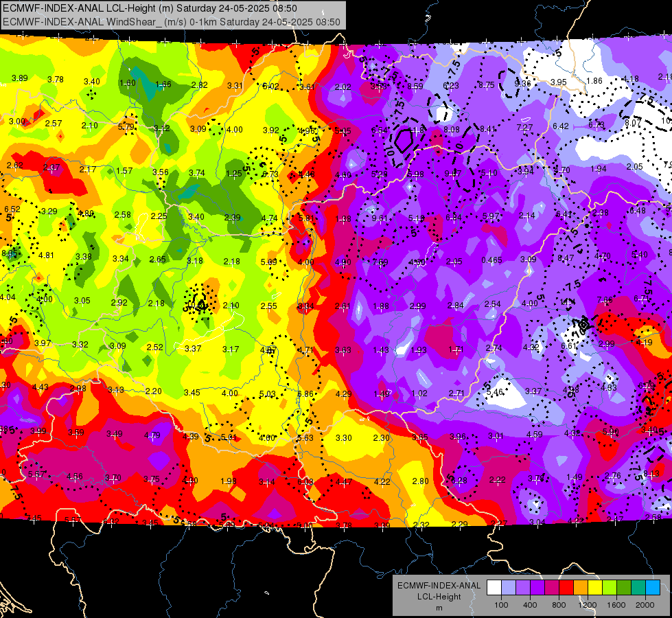Click the legend tick label 1600
The image size is (672, 618).
coord(616,605)
